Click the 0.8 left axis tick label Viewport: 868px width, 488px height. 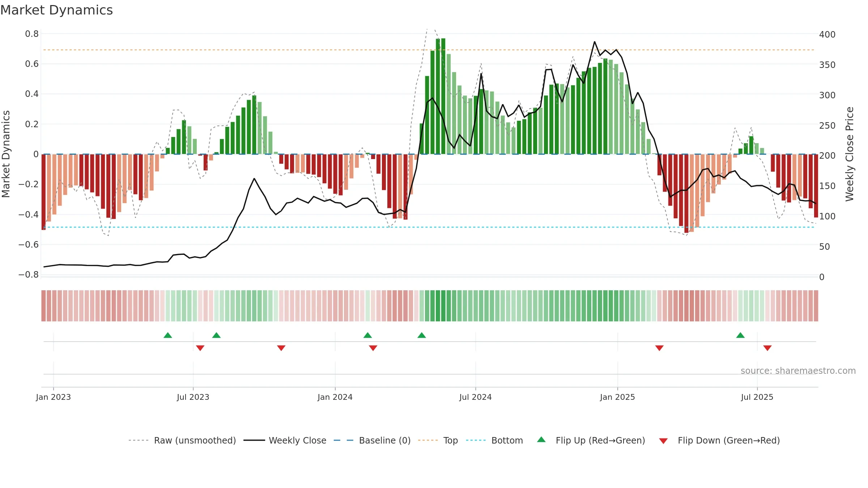pyautogui.click(x=32, y=34)
